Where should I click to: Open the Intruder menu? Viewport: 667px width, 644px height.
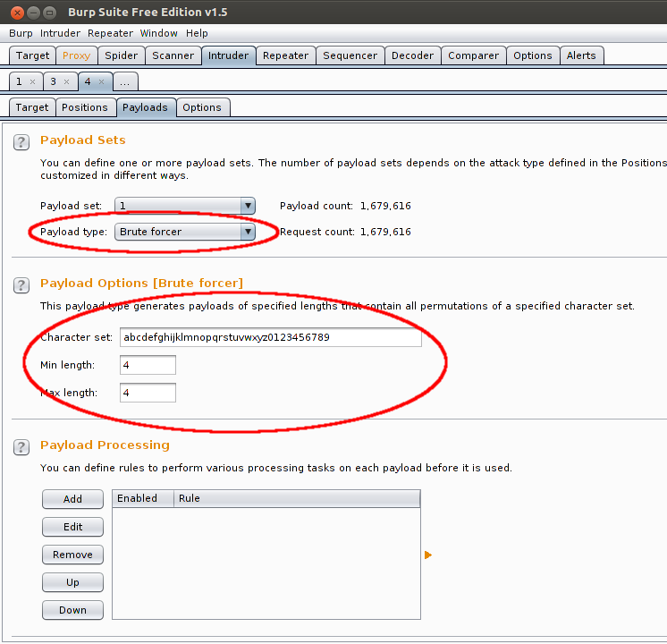tap(60, 33)
